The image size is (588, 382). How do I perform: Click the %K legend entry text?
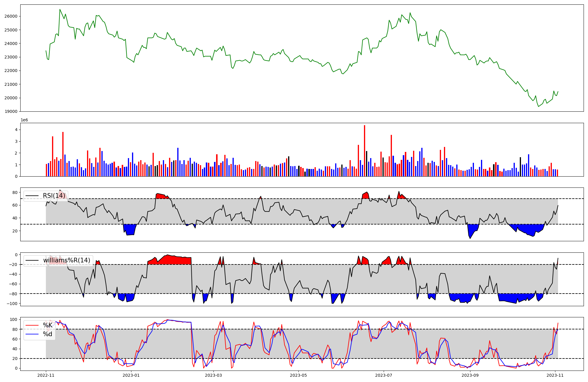coord(48,325)
